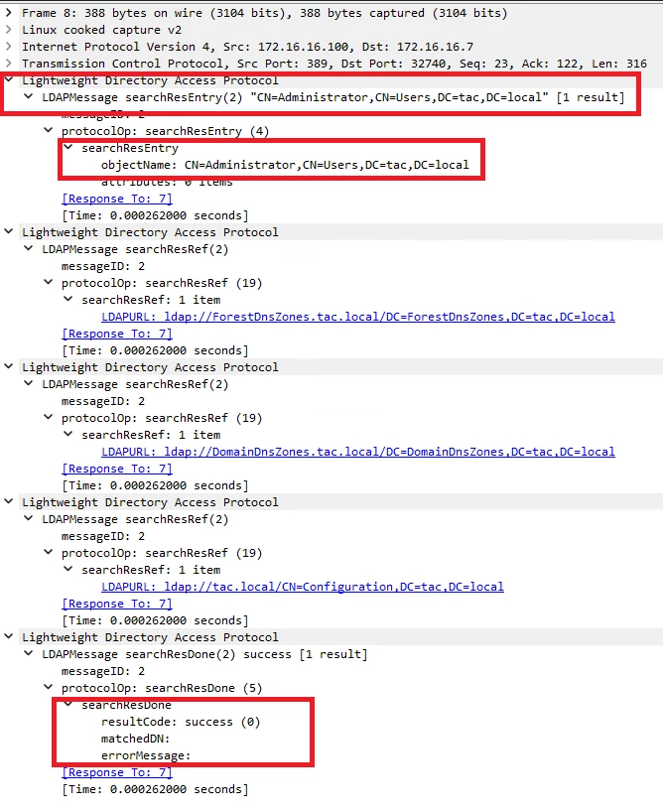The image size is (663, 812).
Task: Collapse LDAP protocol header above searchResDone message
Action: (x=8, y=637)
